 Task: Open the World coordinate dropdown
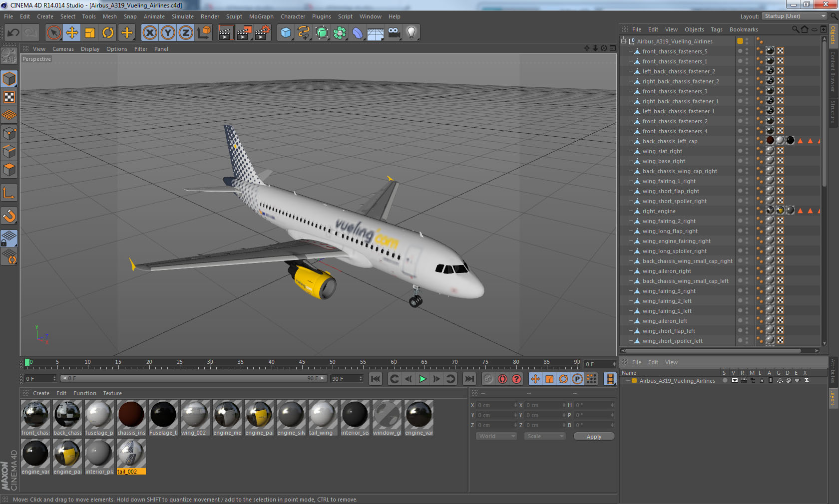pos(496,436)
